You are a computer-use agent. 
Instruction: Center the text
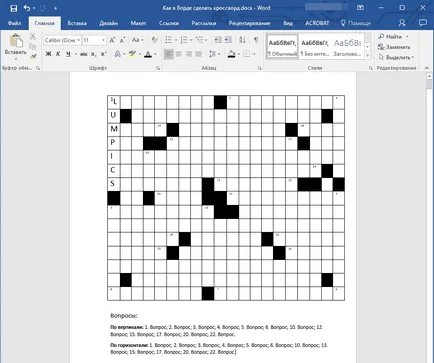pos(179,54)
